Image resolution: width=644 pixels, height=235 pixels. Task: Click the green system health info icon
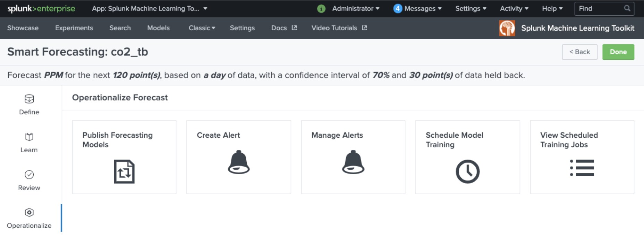coord(321,9)
